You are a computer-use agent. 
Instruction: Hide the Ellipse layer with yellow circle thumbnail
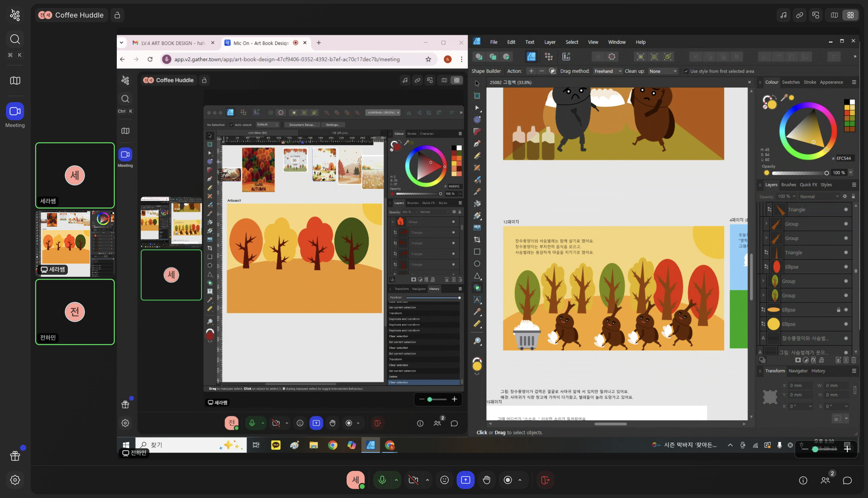(846, 324)
